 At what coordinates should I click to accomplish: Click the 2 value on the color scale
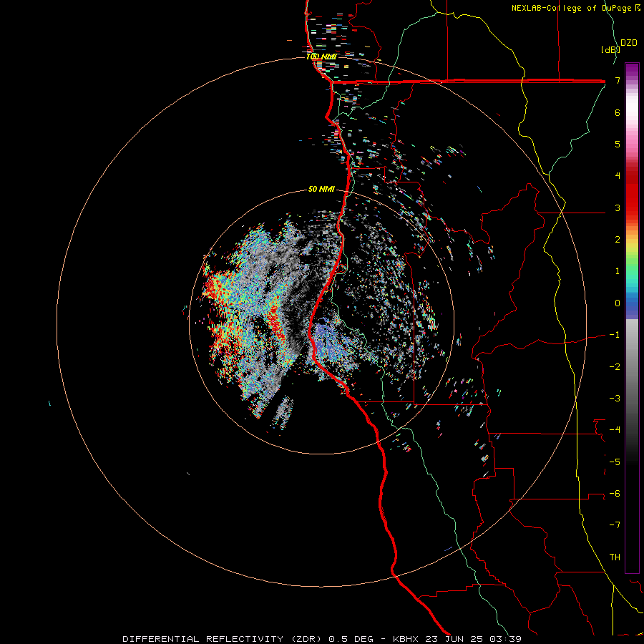618,240
